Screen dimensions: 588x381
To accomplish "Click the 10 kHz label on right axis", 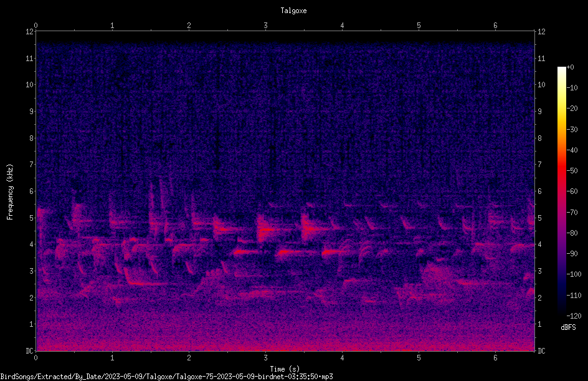I will pos(541,85).
